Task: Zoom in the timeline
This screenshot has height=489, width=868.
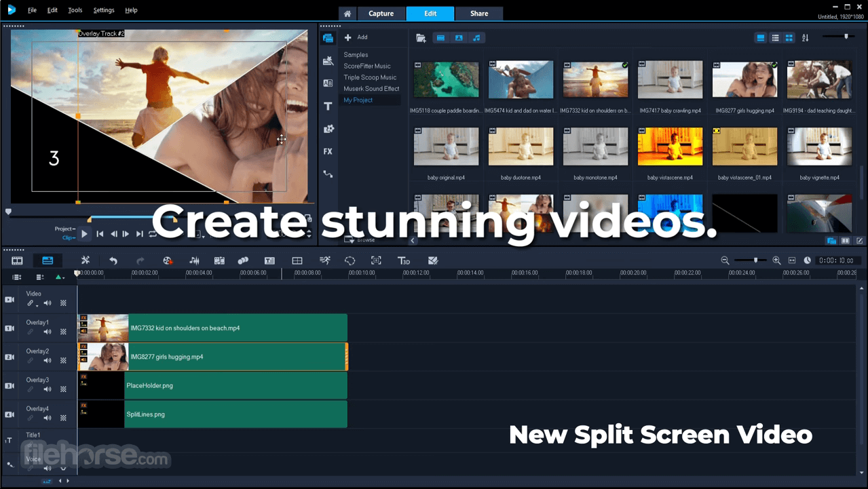Action: [776, 260]
